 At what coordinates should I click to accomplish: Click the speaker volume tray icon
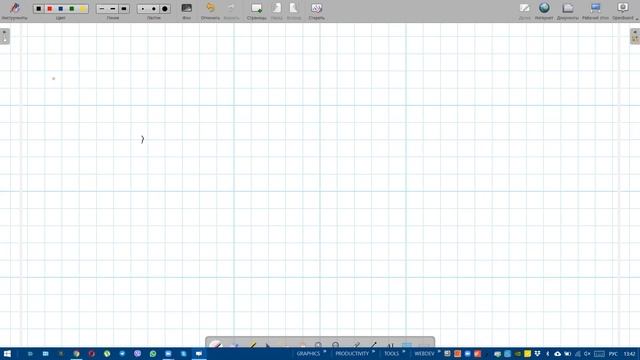[587, 353]
